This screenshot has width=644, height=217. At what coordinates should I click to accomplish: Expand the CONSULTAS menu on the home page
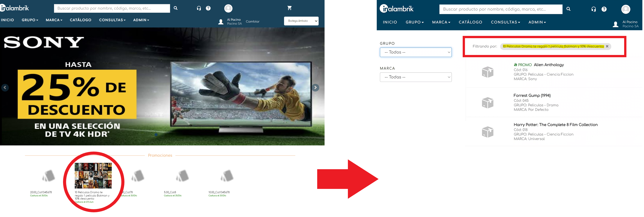click(112, 20)
